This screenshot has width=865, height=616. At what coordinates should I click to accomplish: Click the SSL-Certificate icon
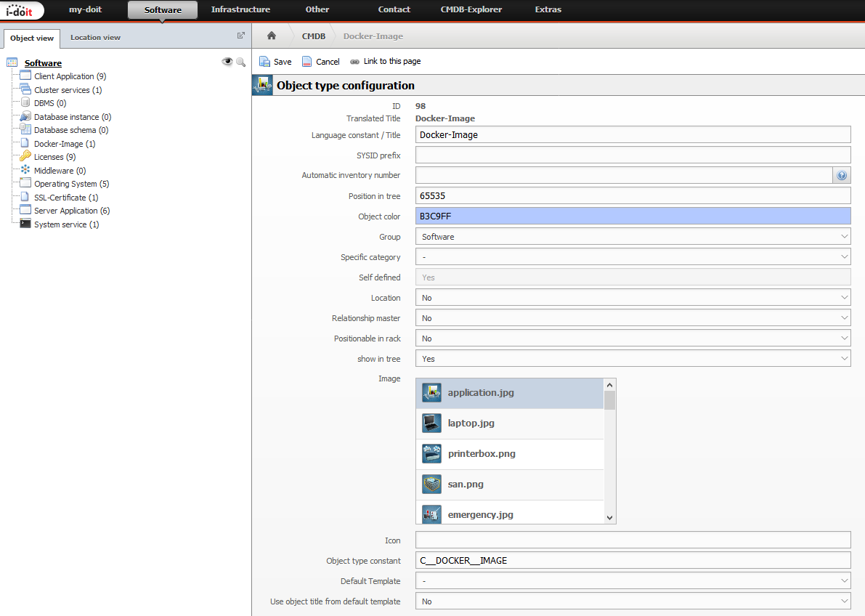pos(25,197)
